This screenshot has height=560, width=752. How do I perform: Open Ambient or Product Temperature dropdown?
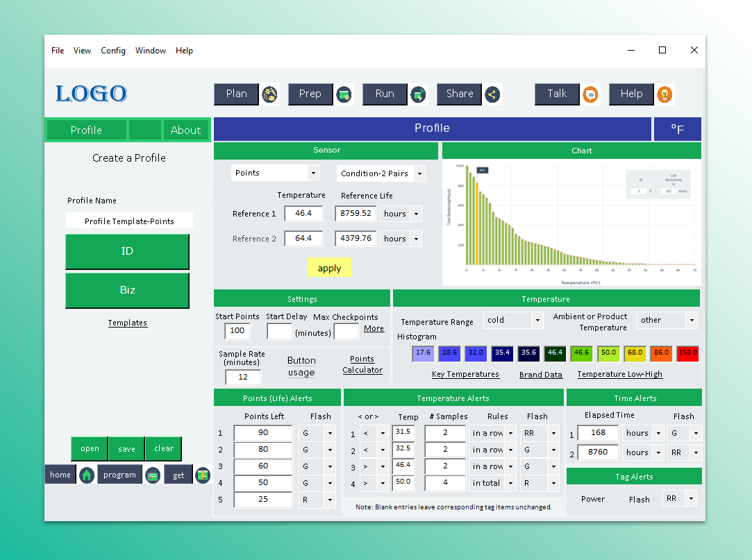pyautogui.click(x=667, y=321)
